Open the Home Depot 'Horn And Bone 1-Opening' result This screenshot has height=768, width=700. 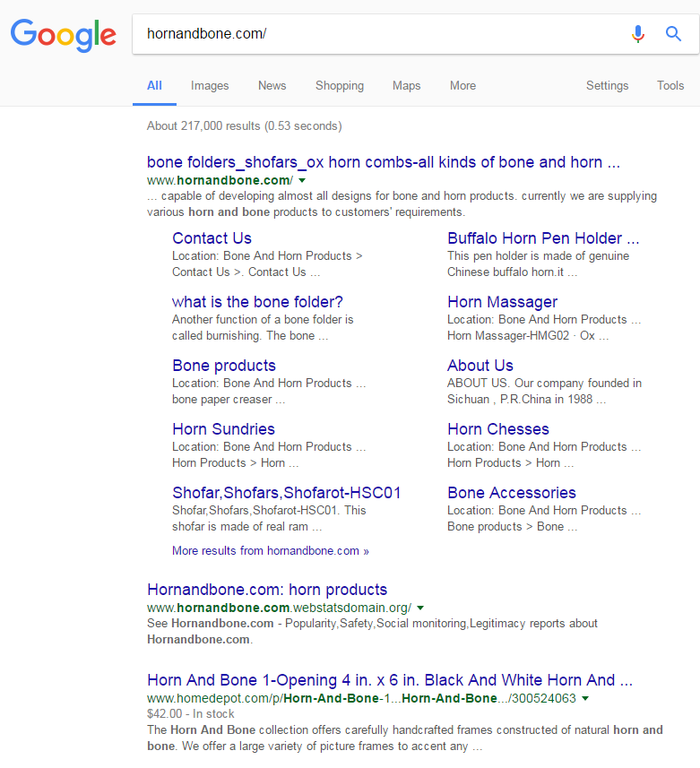(x=390, y=680)
